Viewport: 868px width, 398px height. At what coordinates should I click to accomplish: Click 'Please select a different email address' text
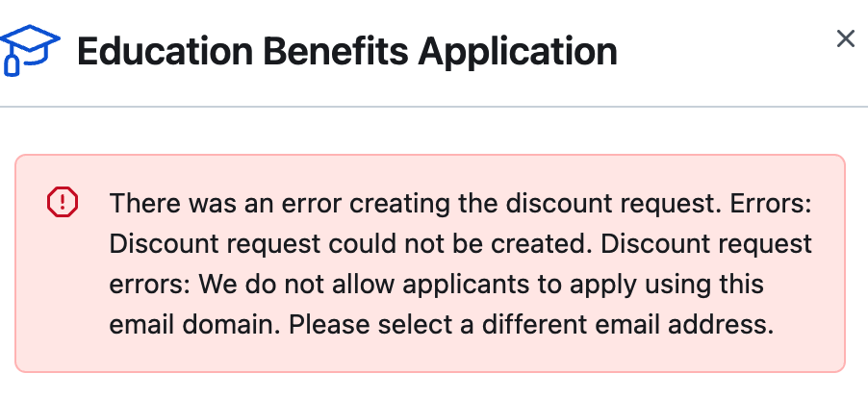click(x=531, y=325)
